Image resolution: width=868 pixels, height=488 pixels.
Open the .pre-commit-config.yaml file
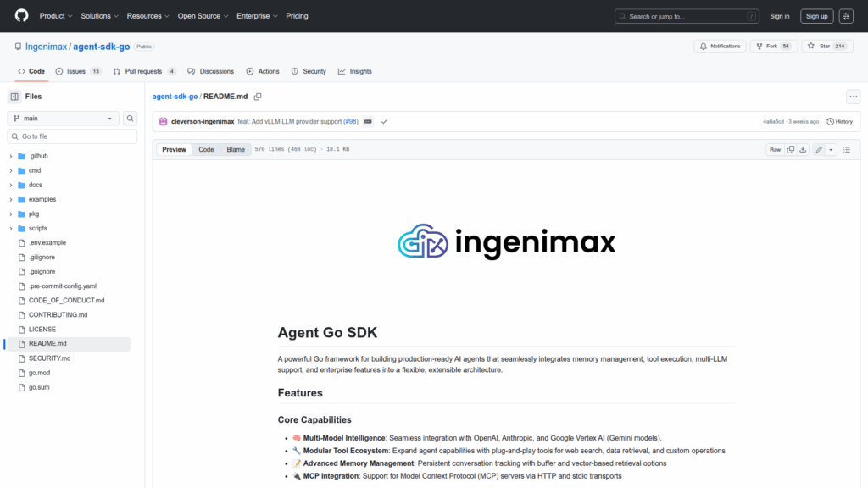point(63,286)
